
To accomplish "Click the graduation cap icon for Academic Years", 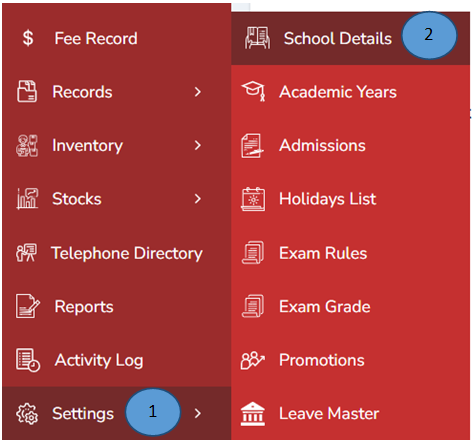I will (253, 91).
